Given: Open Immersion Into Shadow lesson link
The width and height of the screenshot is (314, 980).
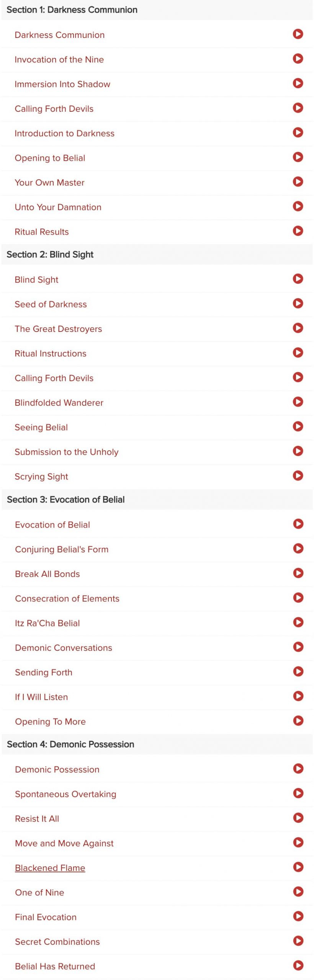Looking at the screenshot, I should click(x=62, y=84).
